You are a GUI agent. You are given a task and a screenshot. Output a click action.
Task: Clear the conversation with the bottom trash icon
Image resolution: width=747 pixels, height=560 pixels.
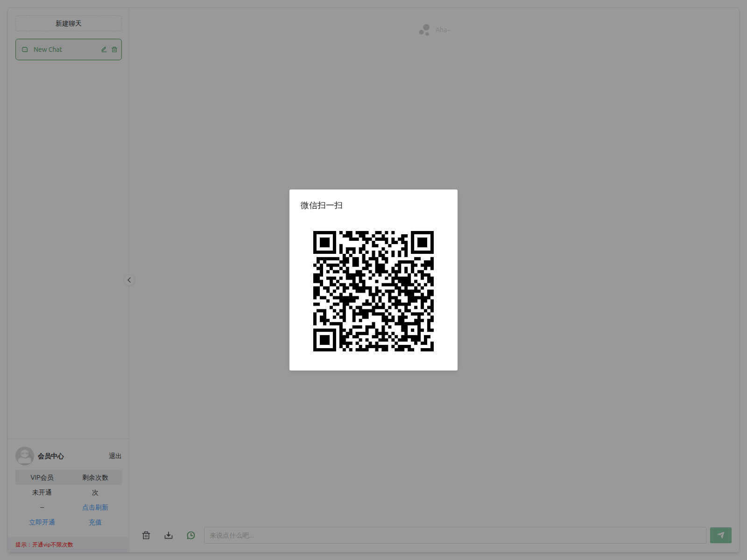(146, 535)
